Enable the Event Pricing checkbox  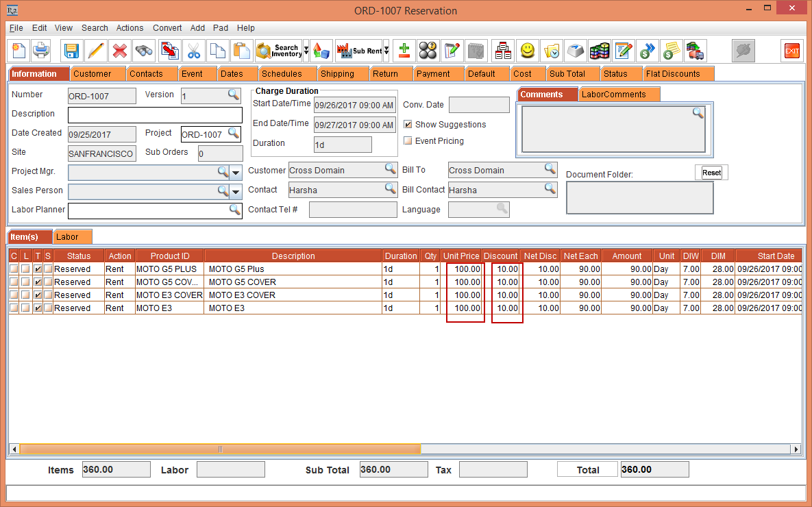408,141
